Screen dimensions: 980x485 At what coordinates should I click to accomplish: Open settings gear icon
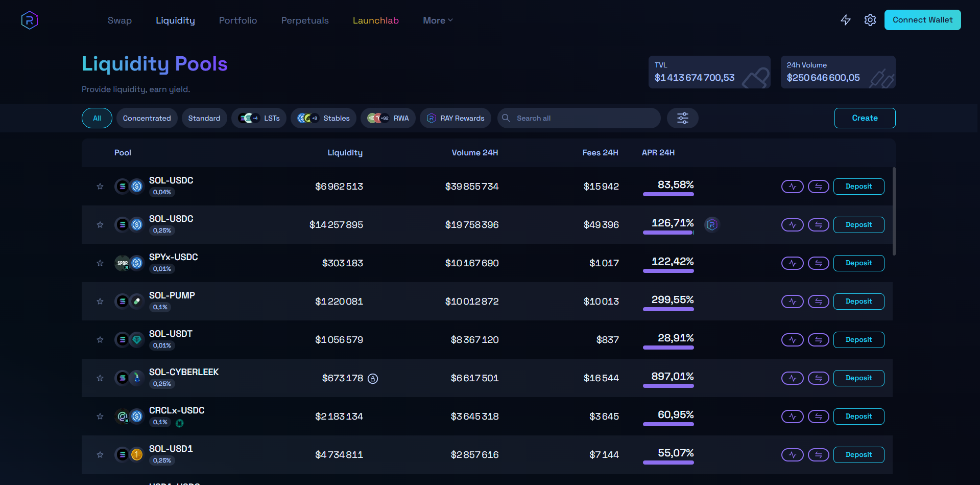click(x=870, y=20)
